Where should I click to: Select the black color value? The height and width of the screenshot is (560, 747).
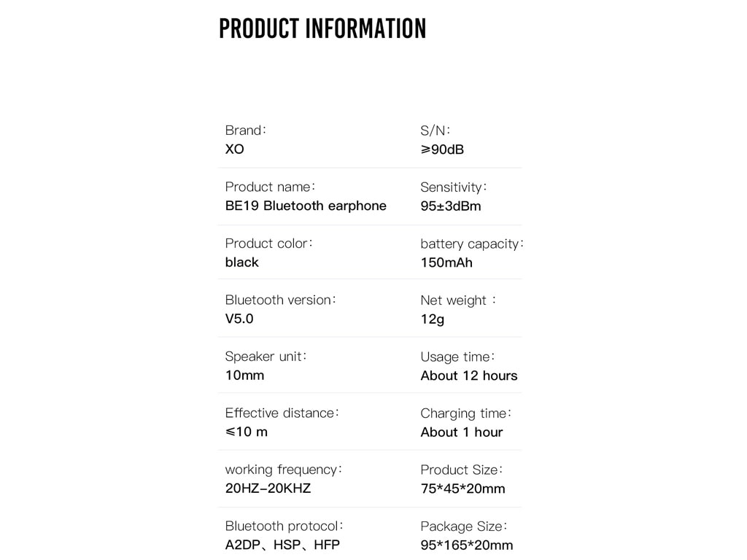click(242, 262)
